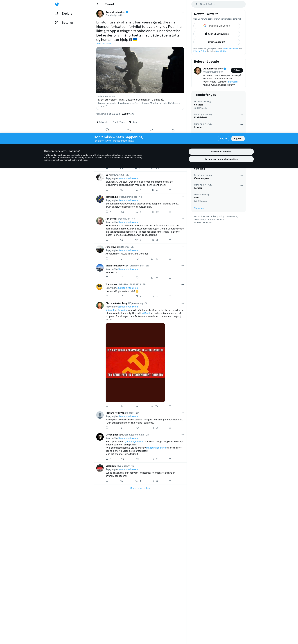Follow Audun Lysbakken in Relevant people
This screenshot has height=644, width=298.
[x=237, y=70]
